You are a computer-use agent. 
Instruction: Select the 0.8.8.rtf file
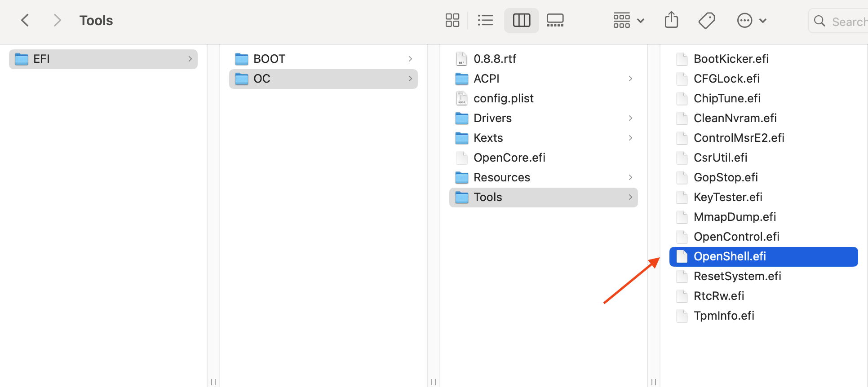coord(544,59)
